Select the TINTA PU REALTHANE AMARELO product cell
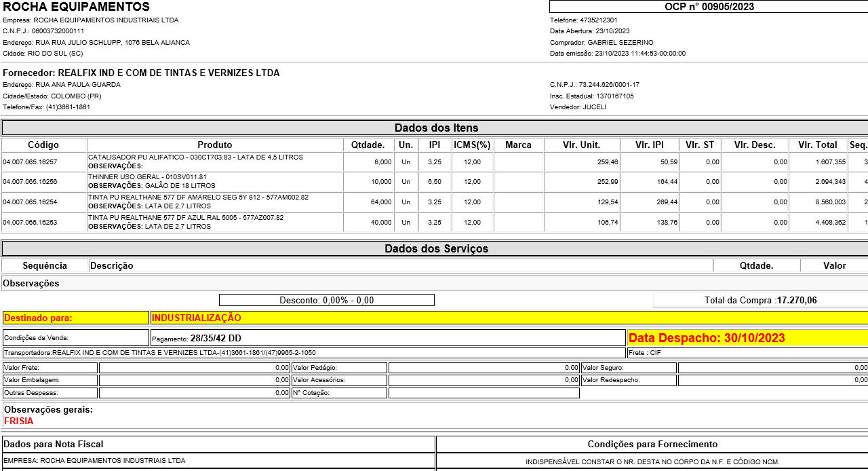 click(215, 202)
